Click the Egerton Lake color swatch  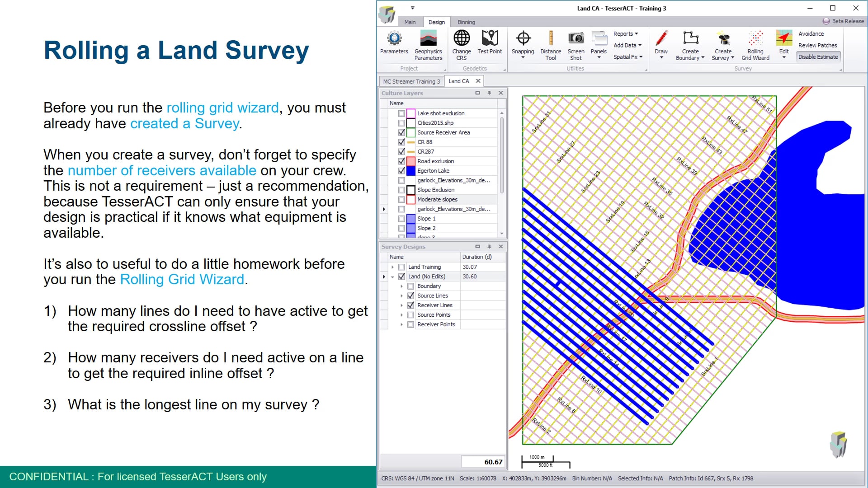[410, 171]
